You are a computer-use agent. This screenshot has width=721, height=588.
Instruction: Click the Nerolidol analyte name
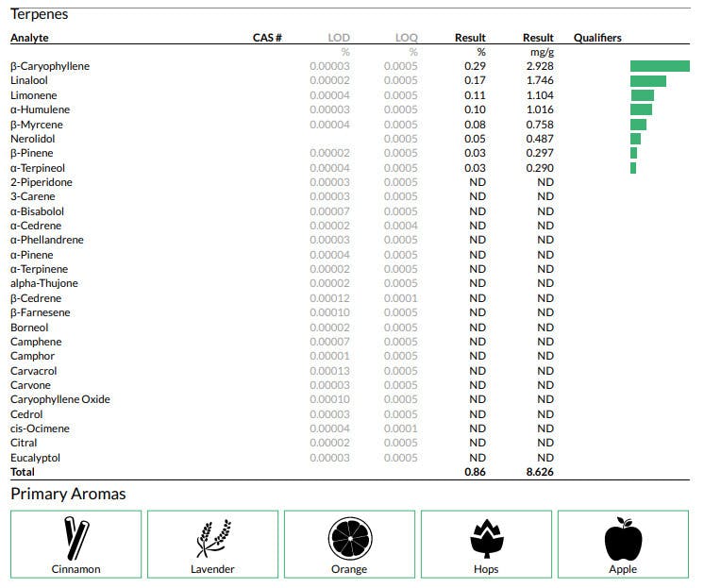[x=32, y=139]
